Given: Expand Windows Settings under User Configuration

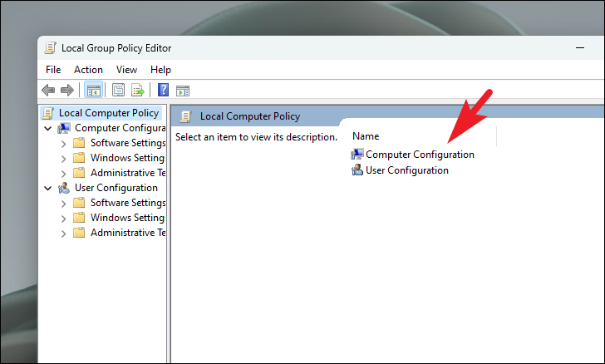Looking at the screenshot, I should coord(64,219).
